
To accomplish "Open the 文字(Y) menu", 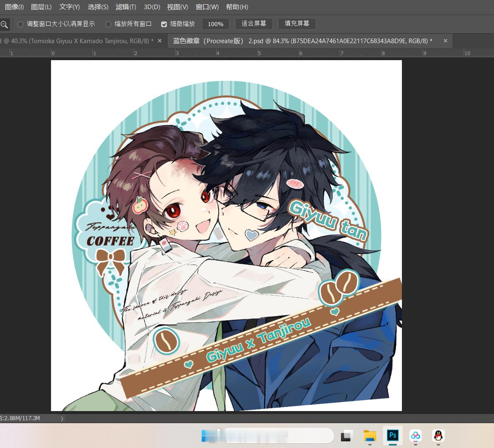I will (x=69, y=7).
